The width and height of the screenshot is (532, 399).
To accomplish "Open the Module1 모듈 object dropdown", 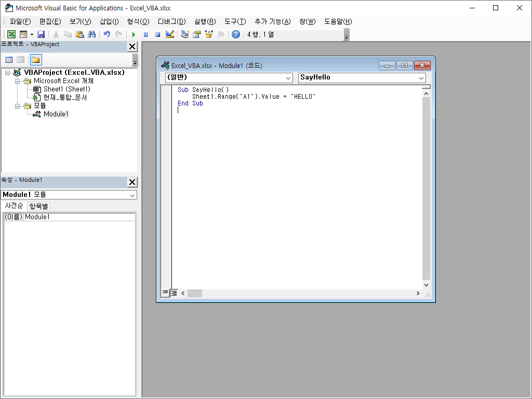I will 69,195.
